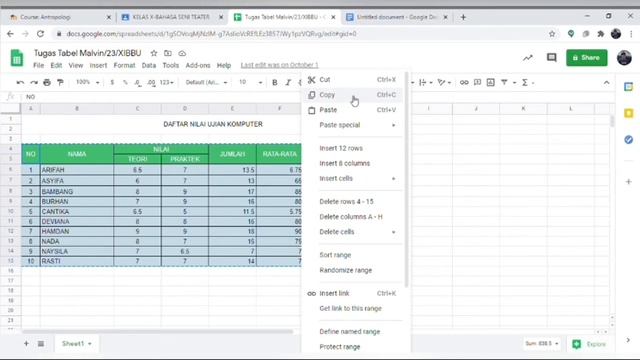Viewport: 640px width, 360px height.
Task: Choose Cut in context menu
Action: pyautogui.click(x=353, y=80)
